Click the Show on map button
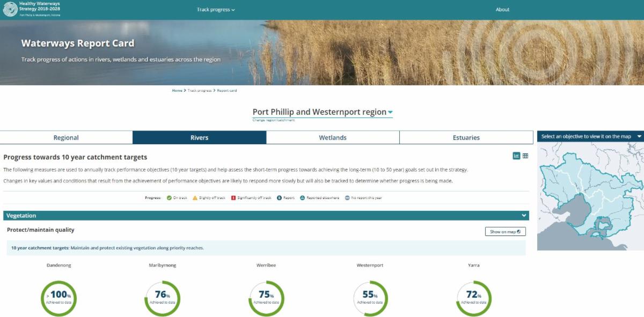 click(x=505, y=232)
